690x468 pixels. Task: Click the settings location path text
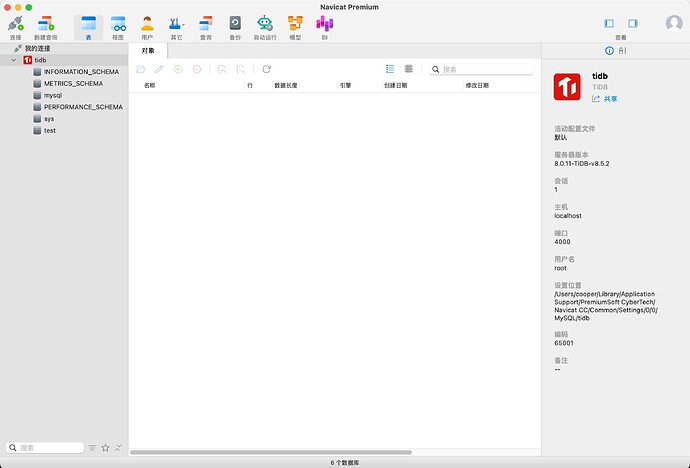click(606, 306)
